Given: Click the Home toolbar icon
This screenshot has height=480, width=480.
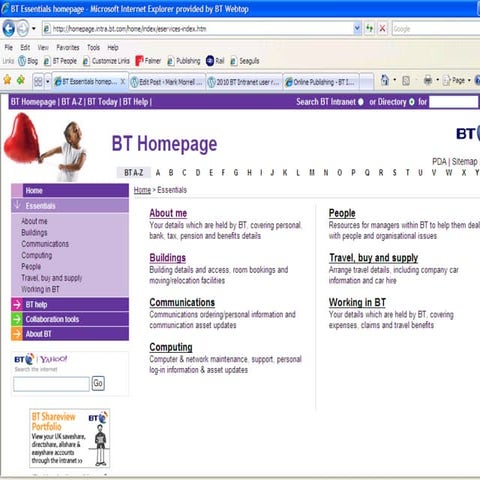Looking at the screenshot, I should coord(385,80).
